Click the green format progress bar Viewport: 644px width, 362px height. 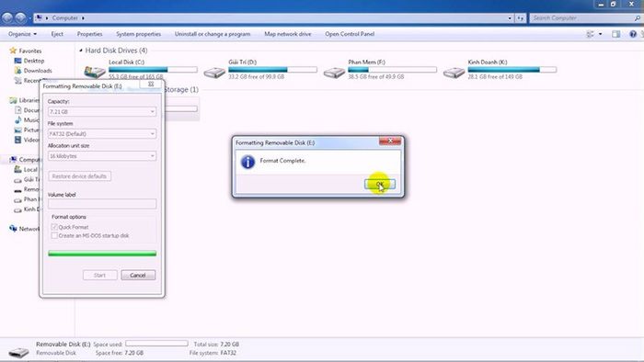pos(102,254)
